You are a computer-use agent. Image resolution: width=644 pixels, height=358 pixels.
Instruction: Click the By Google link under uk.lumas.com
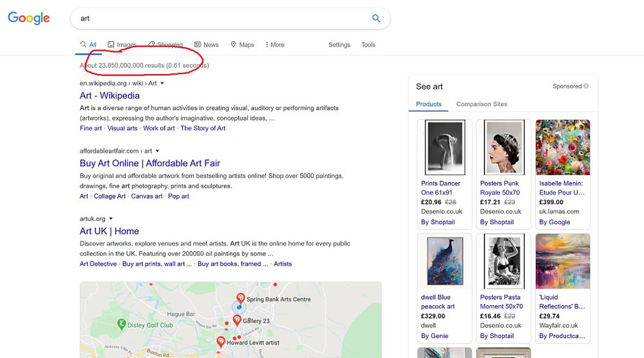coord(554,222)
